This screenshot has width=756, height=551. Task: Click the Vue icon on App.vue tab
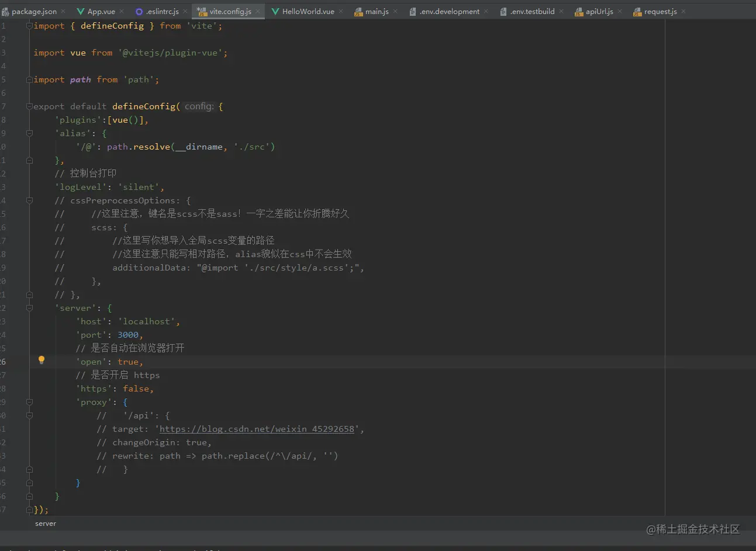(x=81, y=11)
